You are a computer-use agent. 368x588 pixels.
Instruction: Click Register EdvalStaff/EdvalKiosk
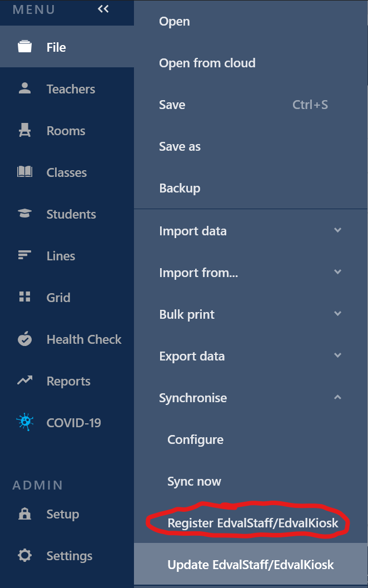(253, 523)
